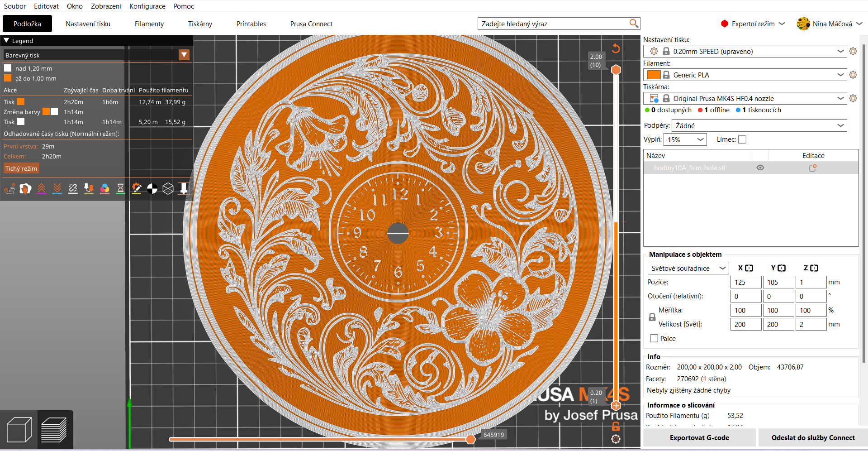The image size is (868, 451).
Task: Toggle the X axis mirror button
Action: (749, 268)
